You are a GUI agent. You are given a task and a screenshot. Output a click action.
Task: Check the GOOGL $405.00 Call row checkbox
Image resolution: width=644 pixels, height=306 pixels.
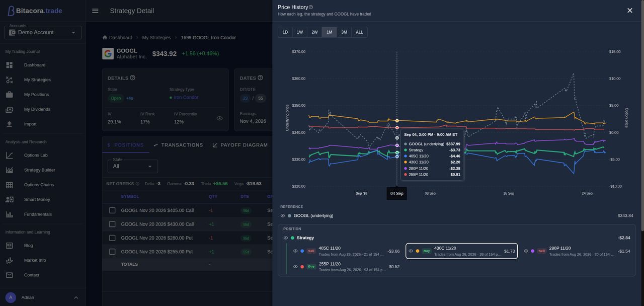tap(112, 210)
